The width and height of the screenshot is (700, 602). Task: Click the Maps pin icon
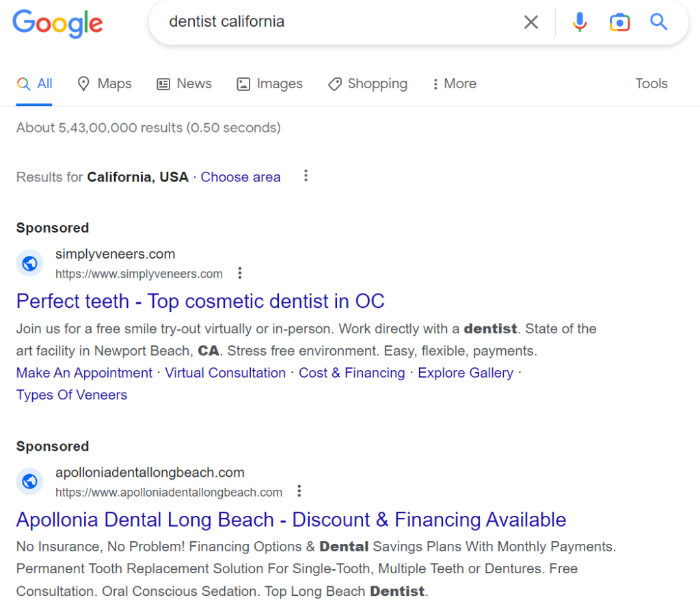pos(83,83)
